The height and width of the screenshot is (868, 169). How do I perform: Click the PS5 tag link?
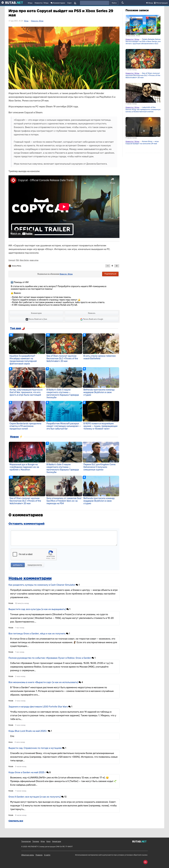coord(17,260)
